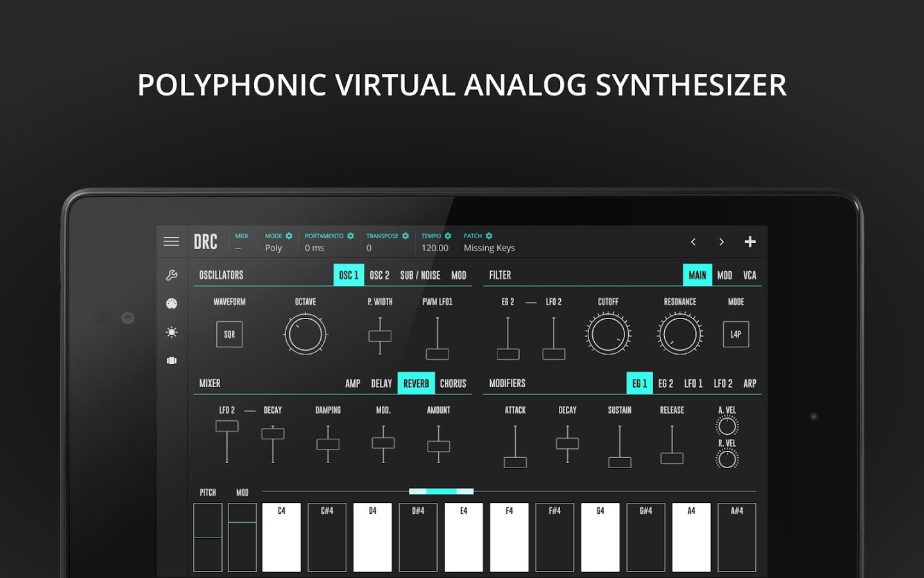The width and height of the screenshot is (924, 578).
Task: Open the TEMPO gear settings
Action: click(x=448, y=236)
